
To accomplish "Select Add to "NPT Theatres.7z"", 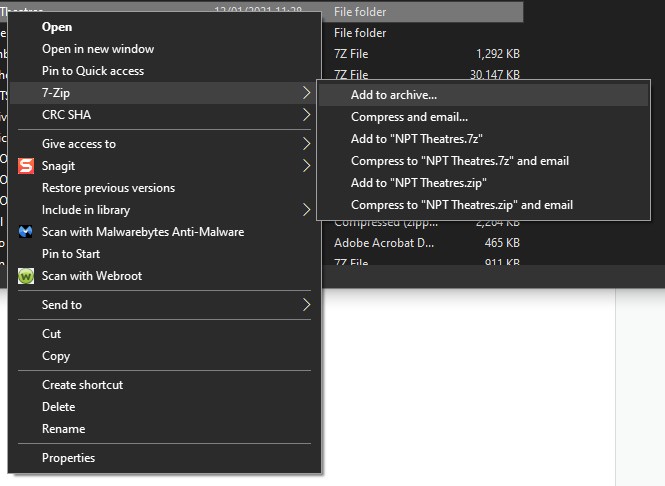I will 483,139.
